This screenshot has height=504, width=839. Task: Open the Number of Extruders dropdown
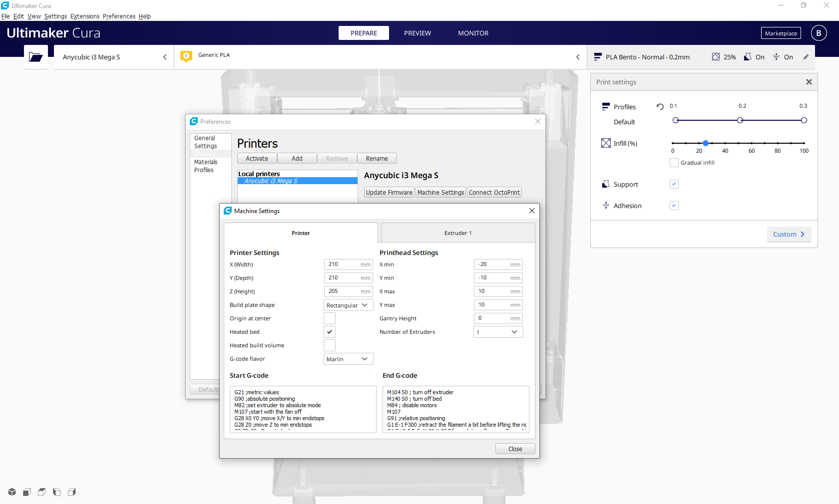coord(498,332)
